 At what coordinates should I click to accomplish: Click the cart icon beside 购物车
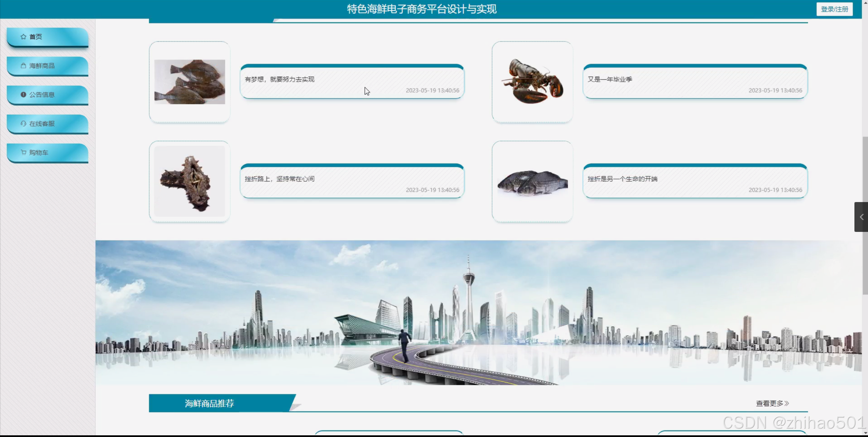coord(23,153)
